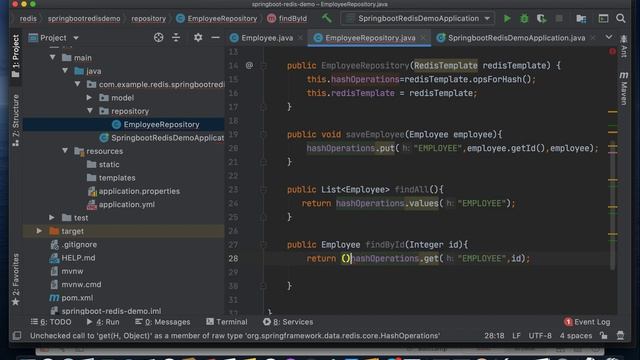Open HELP.md file

pyautogui.click(x=72, y=258)
